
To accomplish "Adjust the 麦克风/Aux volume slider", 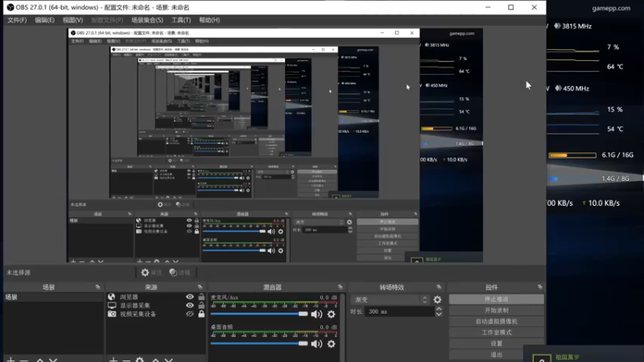I will click(x=259, y=314).
